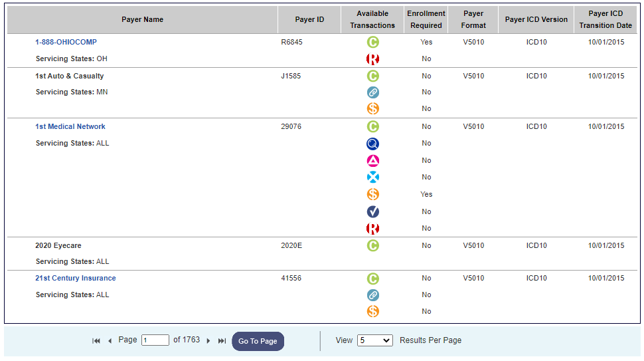
Task: Click the blue magnifier icon for 1st Medical Network
Action: click(373, 144)
